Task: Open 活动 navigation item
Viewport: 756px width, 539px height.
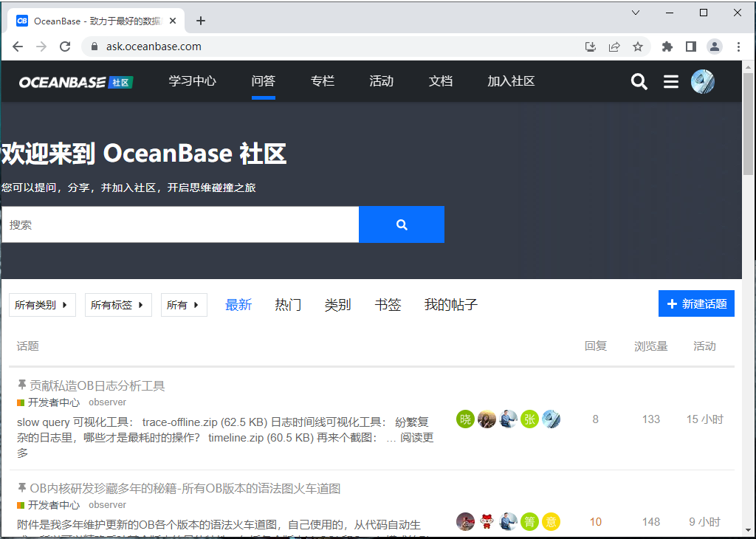Action: point(382,81)
